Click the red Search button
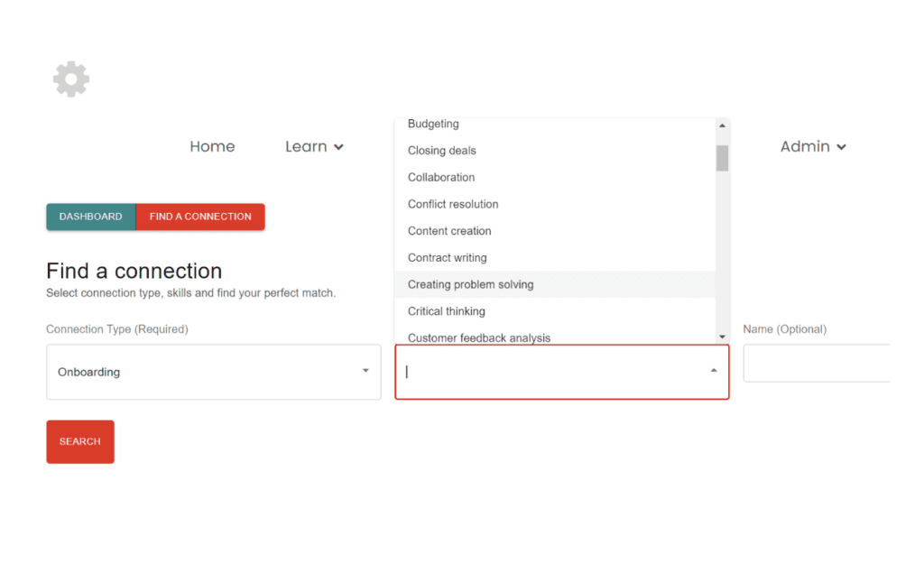 click(80, 441)
